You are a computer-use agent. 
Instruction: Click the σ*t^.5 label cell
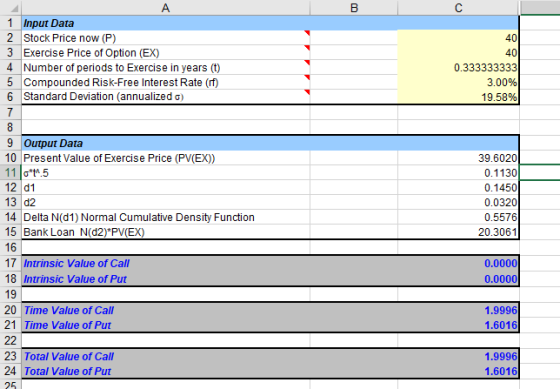[x=166, y=173]
